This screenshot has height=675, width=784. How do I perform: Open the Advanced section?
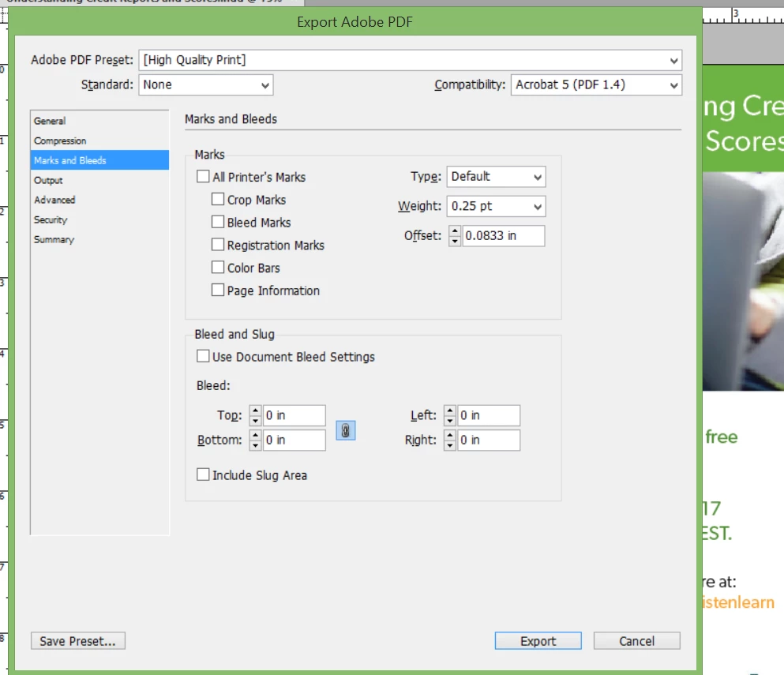coord(99,200)
